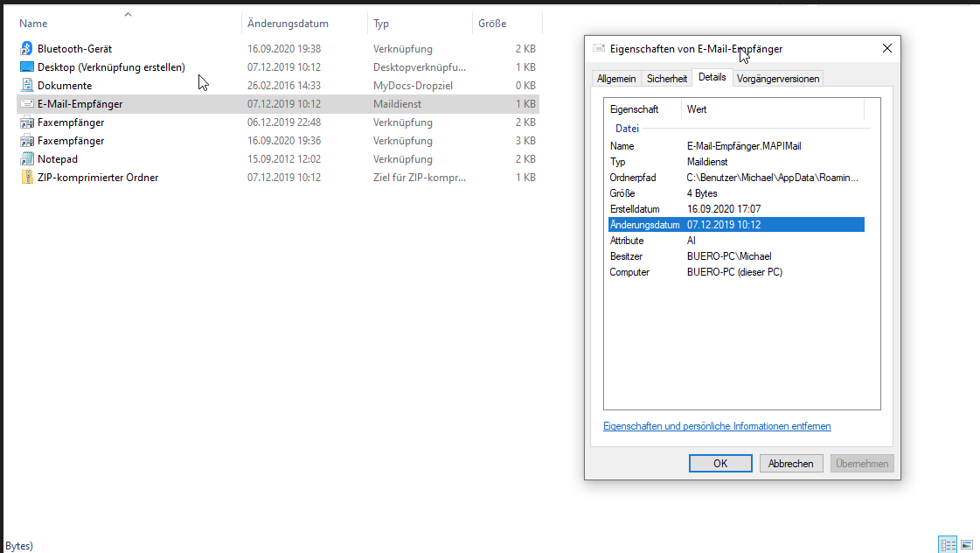Click date 15.09.2012 12:02 of Notepad
The image size is (980, 553).
coord(284,159)
